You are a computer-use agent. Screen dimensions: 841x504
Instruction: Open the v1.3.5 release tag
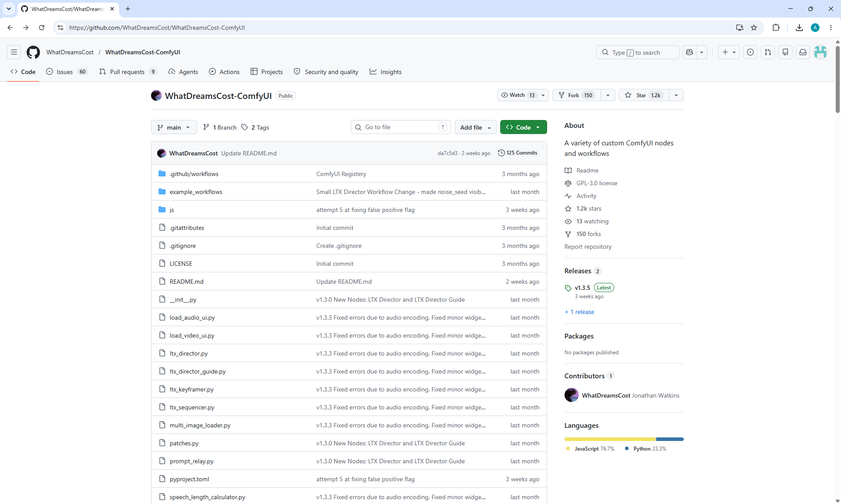click(x=583, y=288)
